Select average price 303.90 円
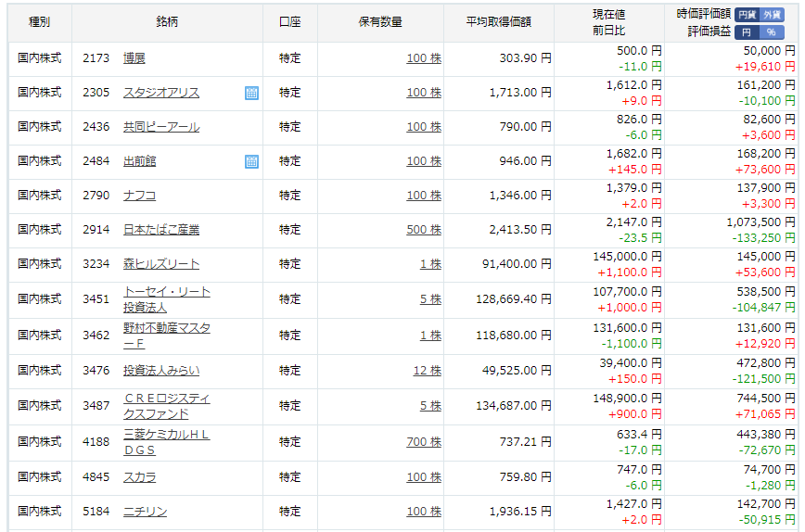 [526, 58]
